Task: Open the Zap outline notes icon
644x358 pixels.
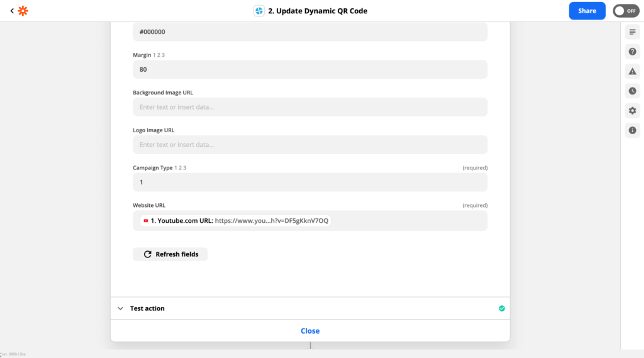Action: pos(632,32)
